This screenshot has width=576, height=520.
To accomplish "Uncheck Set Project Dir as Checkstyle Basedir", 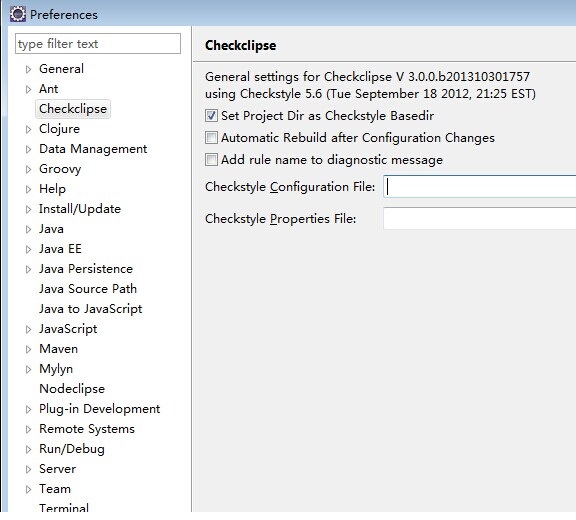I will pyautogui.click(x=211, y=116).
